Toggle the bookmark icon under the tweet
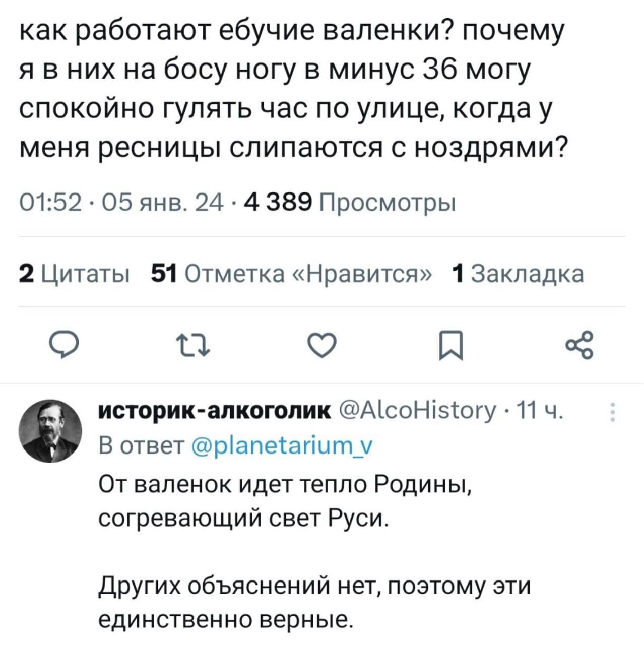This screenshot has height=645, width=644. click(x=450, y=346)
